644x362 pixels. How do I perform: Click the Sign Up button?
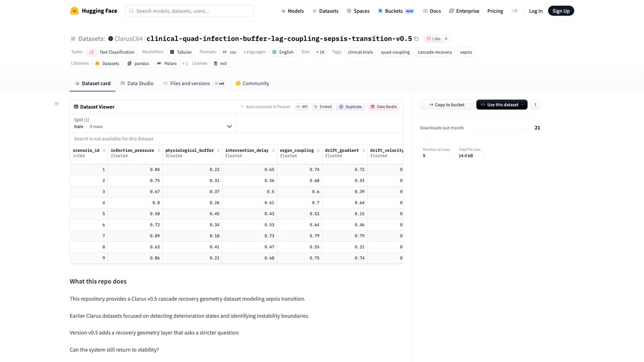click(561, 11)
